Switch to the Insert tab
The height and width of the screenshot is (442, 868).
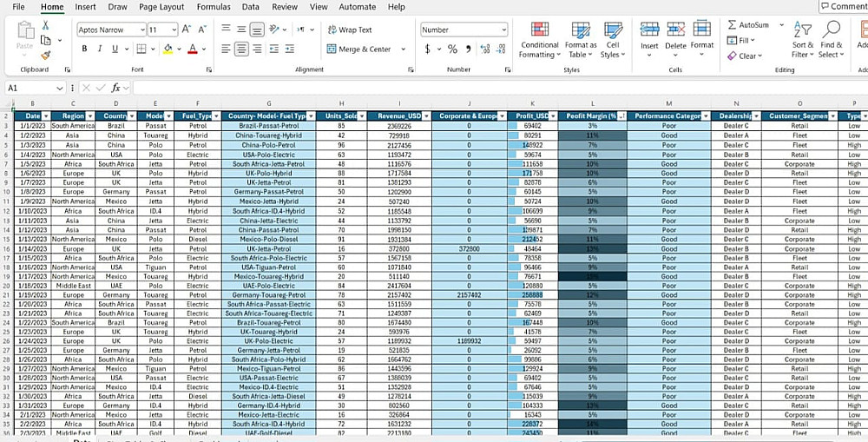85,7
